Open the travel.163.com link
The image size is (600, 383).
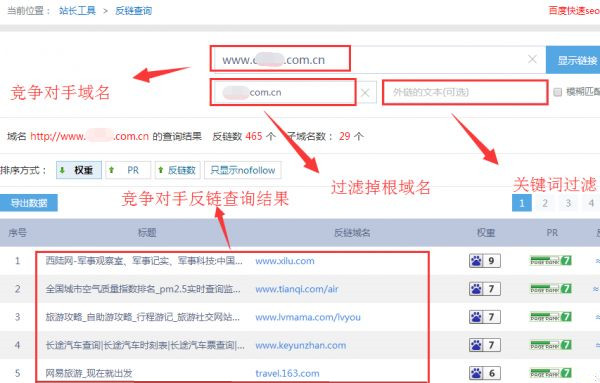coord(287,373)
